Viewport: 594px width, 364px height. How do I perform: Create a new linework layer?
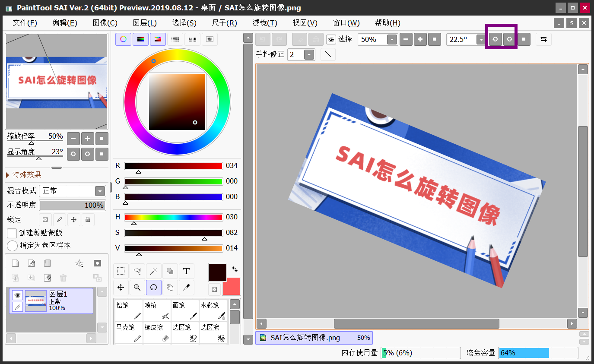32,263
